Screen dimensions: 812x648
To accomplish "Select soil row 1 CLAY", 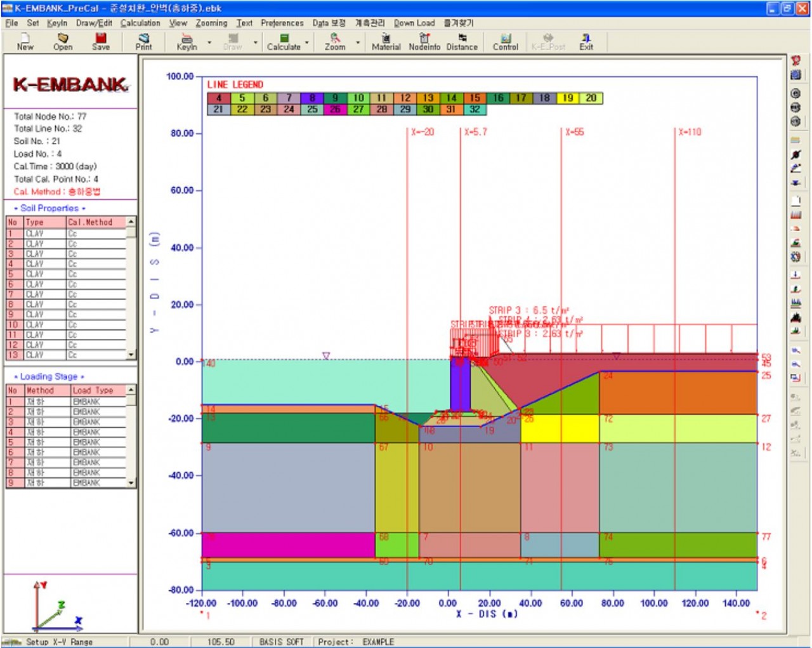I will click(x=67, y=234).
